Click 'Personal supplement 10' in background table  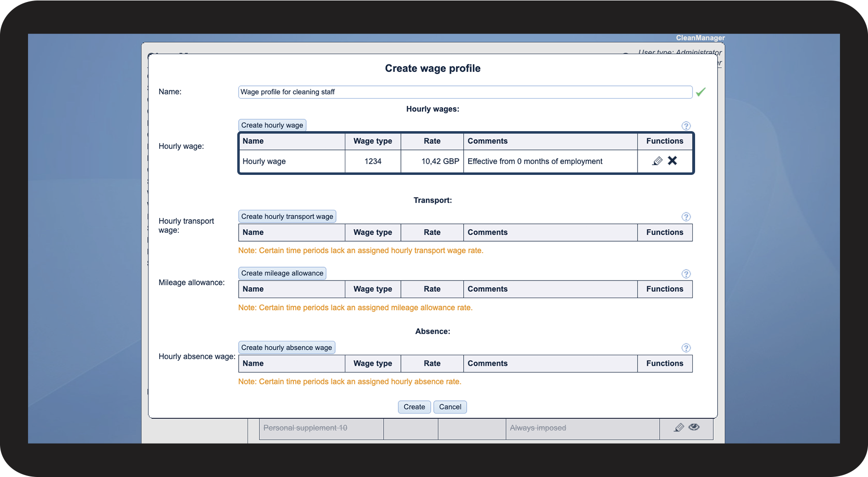(x=305, y=428)
